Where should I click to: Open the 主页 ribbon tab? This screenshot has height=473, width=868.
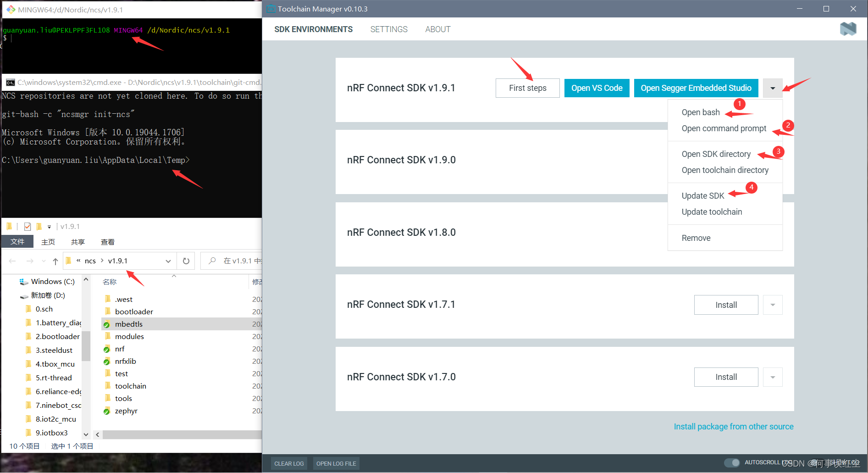click(48, 242)
